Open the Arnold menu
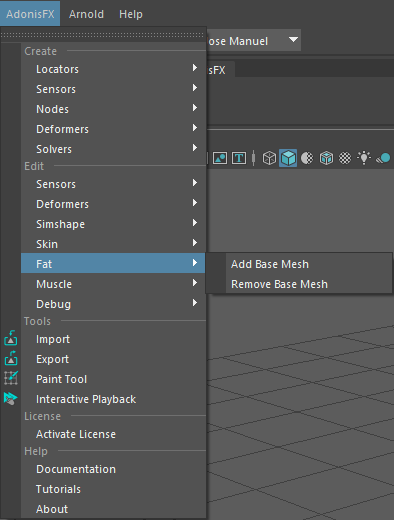394x520 pixels. coord(86,14)
